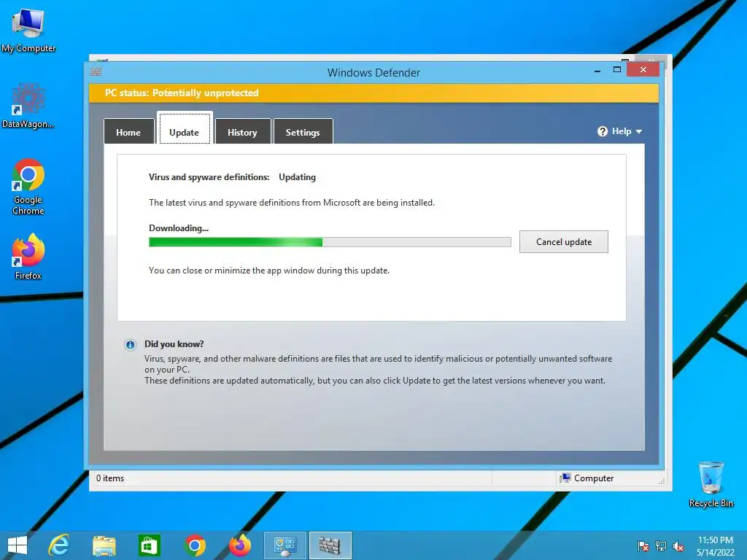
Task: Switch to the Home tab
Action: [128, 131]
